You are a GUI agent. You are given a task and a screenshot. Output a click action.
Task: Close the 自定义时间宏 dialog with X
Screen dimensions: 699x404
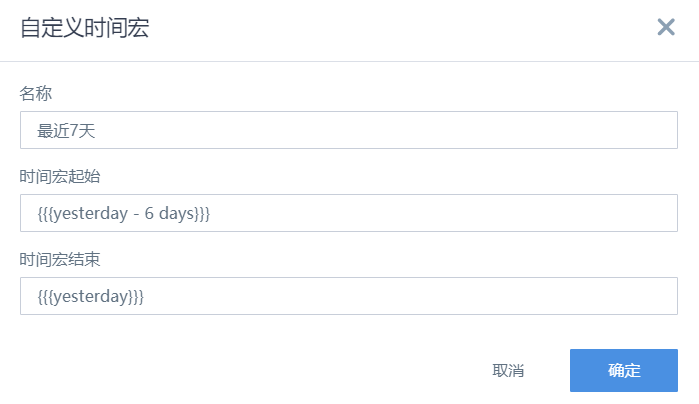click(666, 27)
